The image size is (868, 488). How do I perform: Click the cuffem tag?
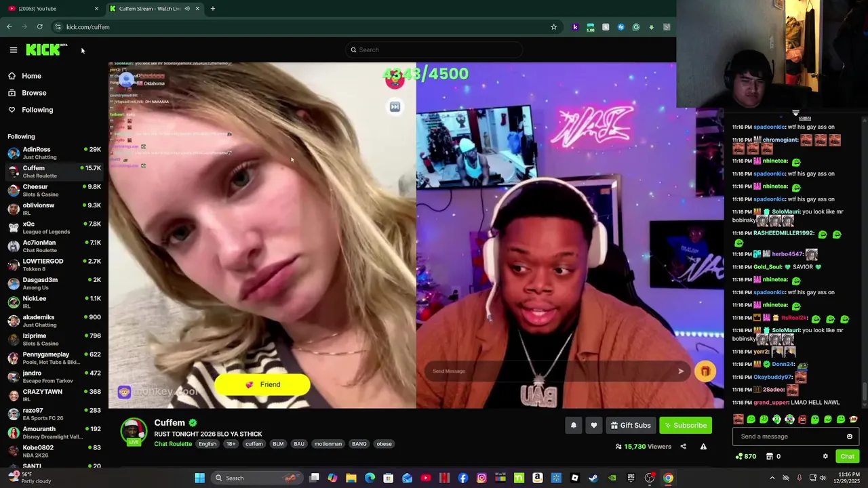click(x=254, y=444)
